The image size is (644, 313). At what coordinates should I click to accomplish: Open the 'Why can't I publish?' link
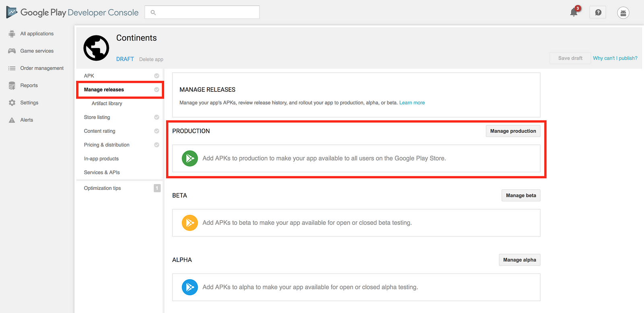tap(615, 58)
